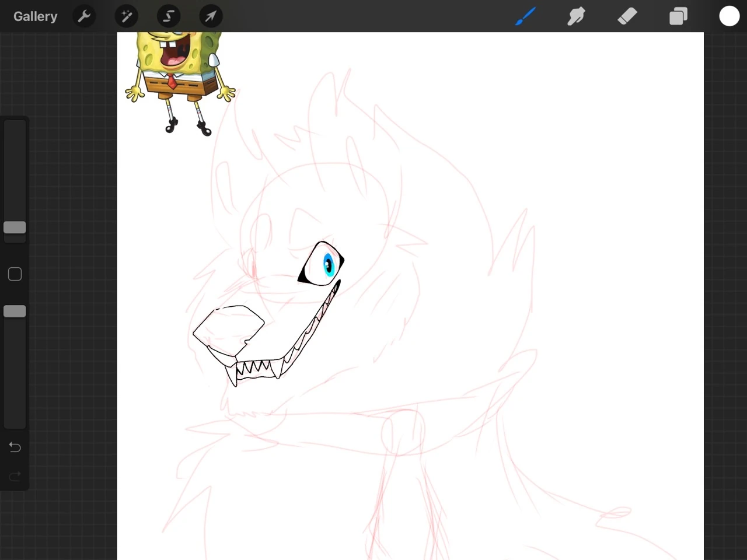Open the Actions menu with the wrench icon
The width and height of the screenshot is (747, 560).
[84, 16]
